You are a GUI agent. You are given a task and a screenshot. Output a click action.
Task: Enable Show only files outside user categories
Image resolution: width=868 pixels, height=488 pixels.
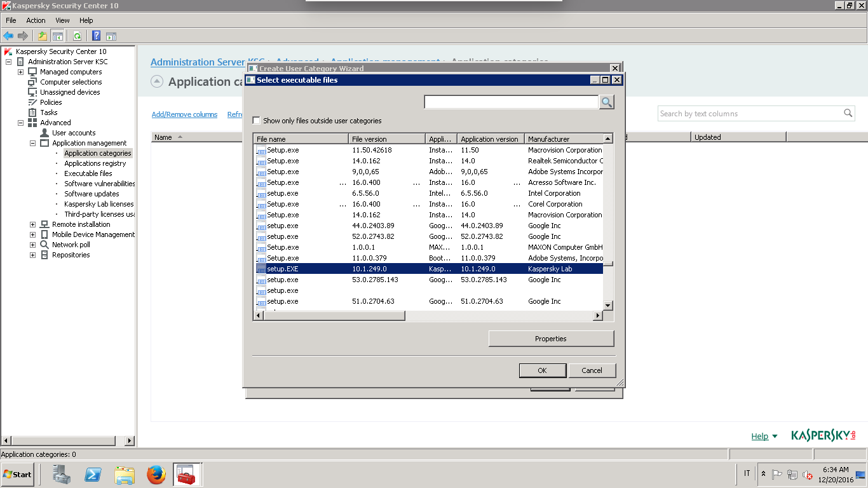(x=257, y=120)
